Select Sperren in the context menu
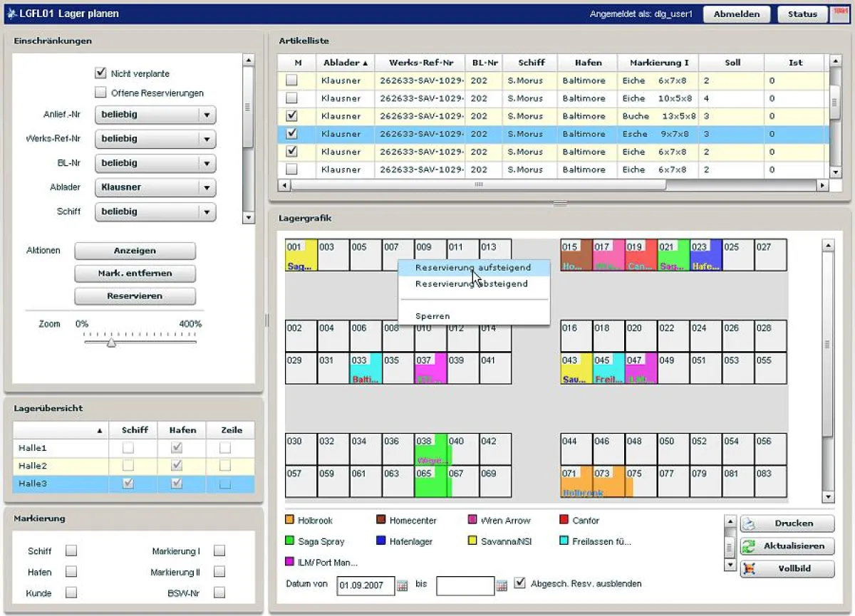The image size is (855, 616). pyautogui.click(x=432, y=316)
